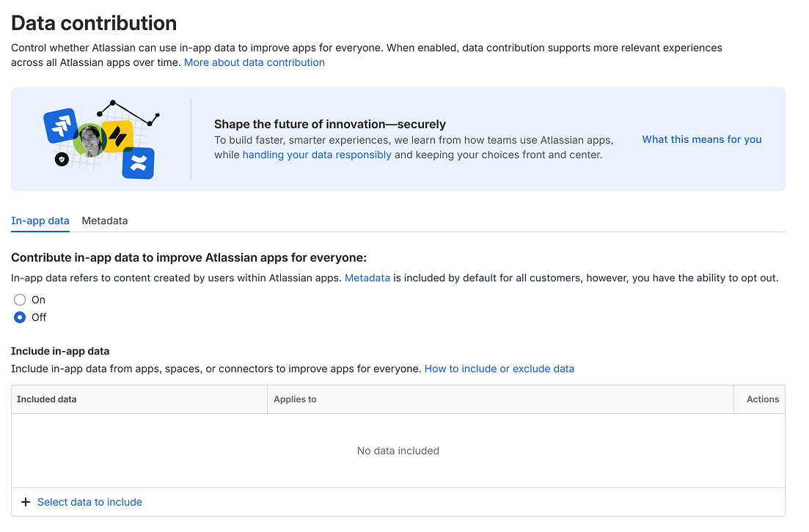Open More about data contribution
The image size is (809, 532).
(x=255, y=62)
